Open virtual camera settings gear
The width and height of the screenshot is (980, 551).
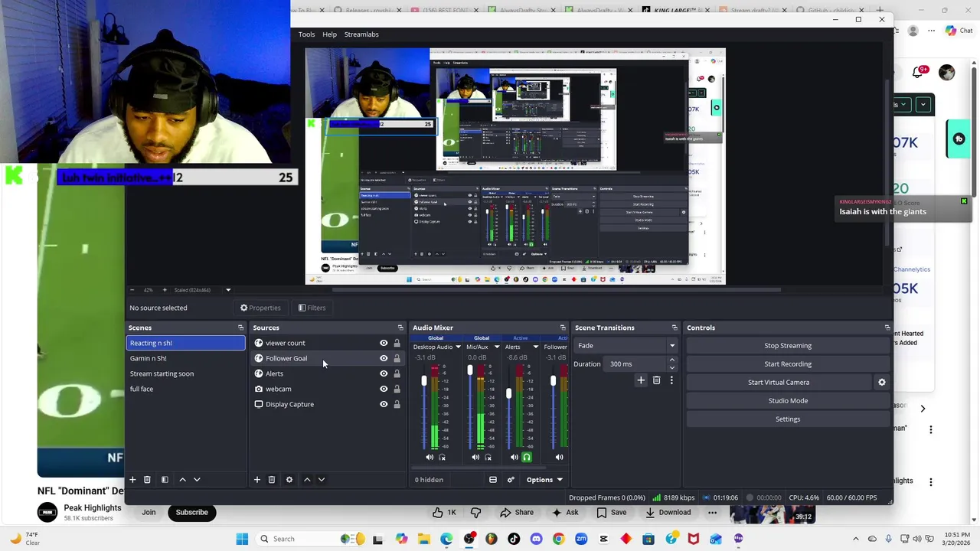(x=882, y=383)
